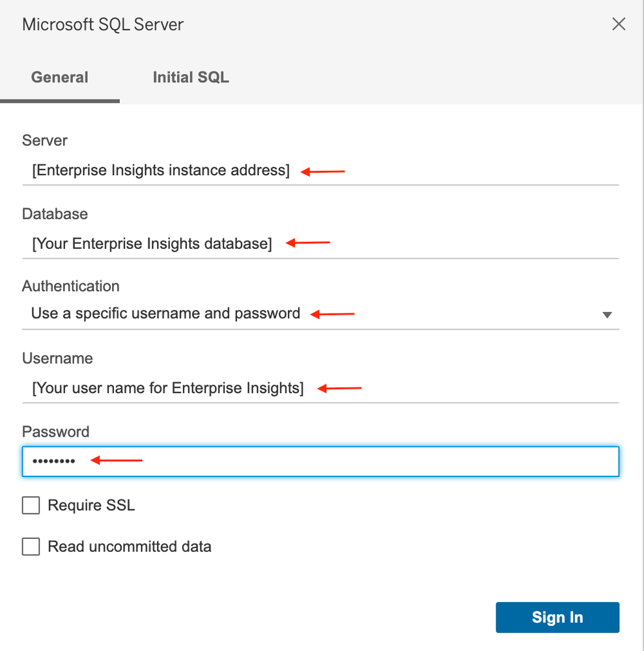The height and width of the screenshot is (651, 644).
Task: Click the Microsoft SQL Server dialog title
Action: (x=103, y=25)
